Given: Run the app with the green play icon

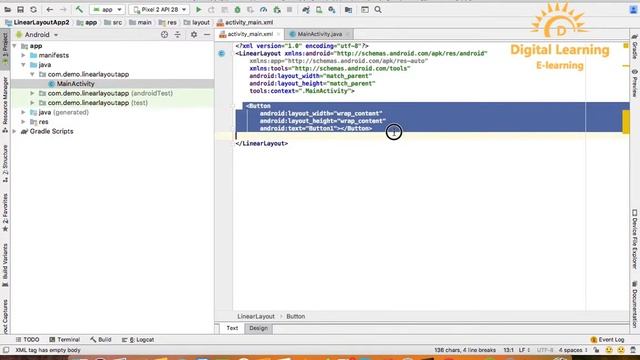Looking at the screenshot, I should tap(199, 9).
